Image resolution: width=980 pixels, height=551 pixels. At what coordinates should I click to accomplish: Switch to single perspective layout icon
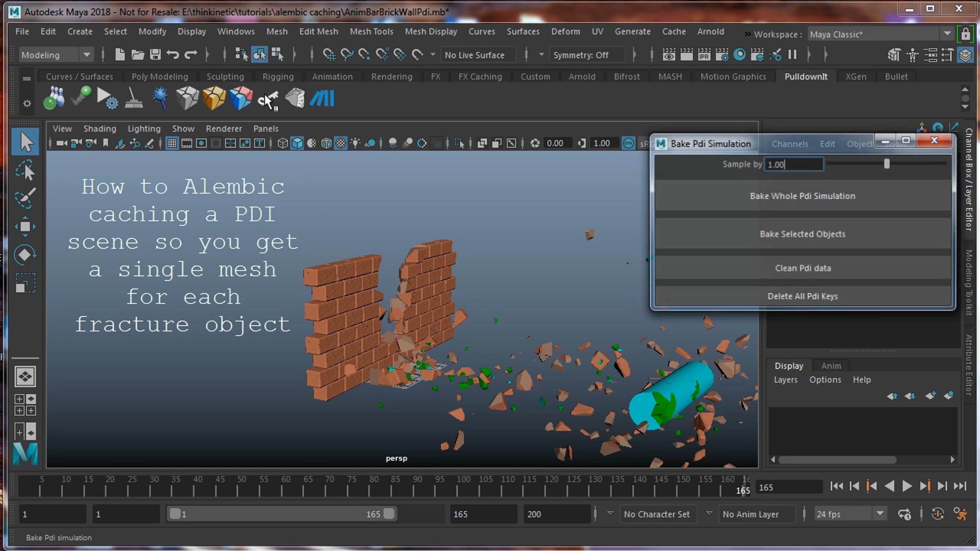pyautogui.click(x=25, y=376)
